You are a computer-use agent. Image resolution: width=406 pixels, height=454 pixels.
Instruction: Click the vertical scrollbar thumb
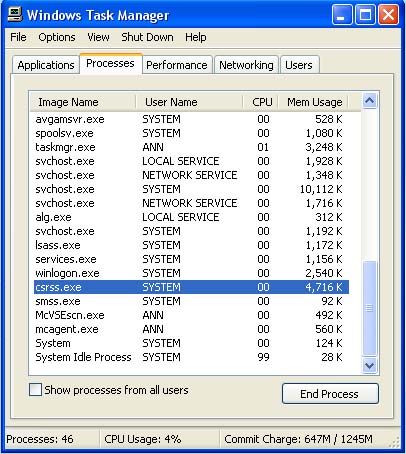(x=370, y=308)
